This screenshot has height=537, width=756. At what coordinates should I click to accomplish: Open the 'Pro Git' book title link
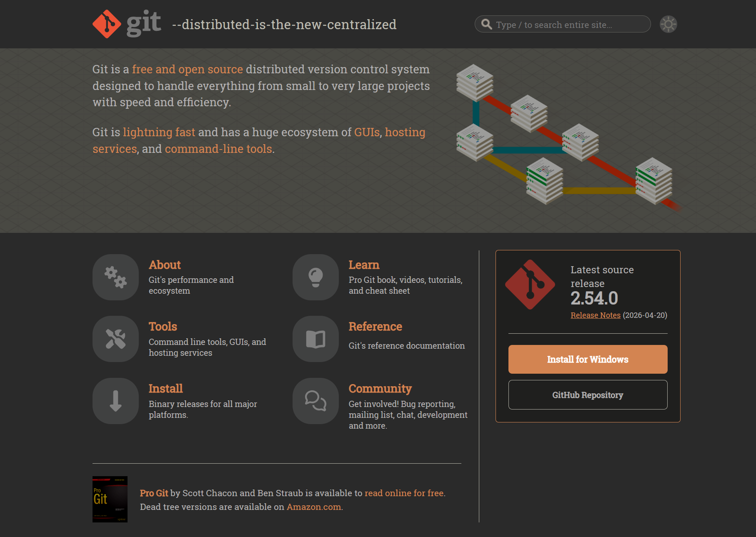(154, 493)
